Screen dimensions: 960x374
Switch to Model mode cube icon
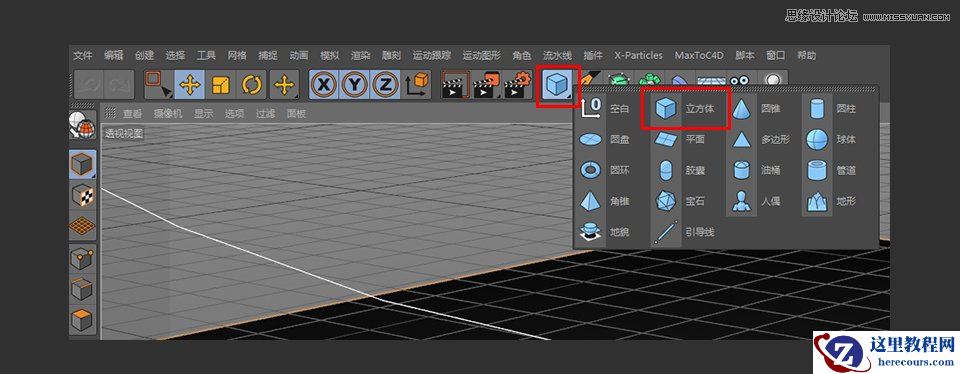point(82,165)
